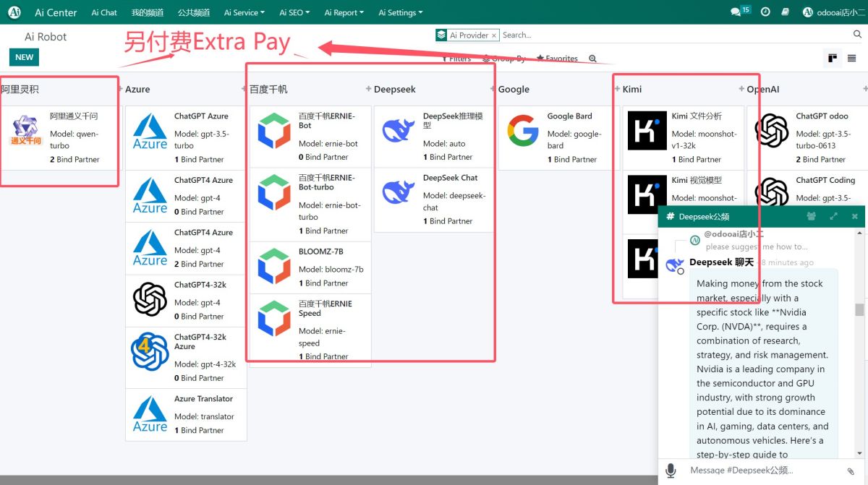Image resolution: width=868 pixels, height=485 pixels.
Task: Click the attachment paperclip in chat composer
Action: pos(851,471)
